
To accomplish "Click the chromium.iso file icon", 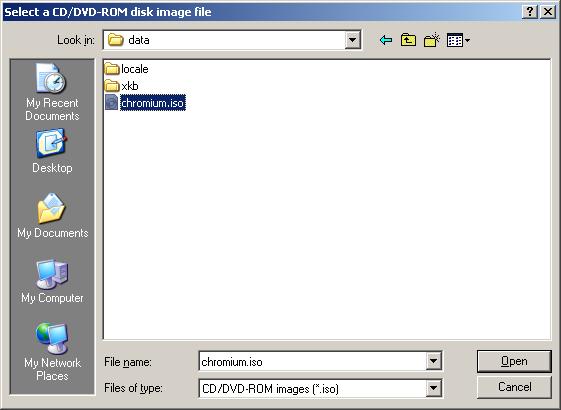I will click(111, 103).
